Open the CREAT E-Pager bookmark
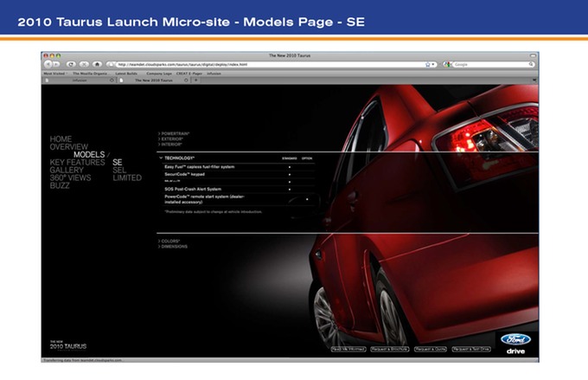The image size is (588, 380). click(189, 74)
